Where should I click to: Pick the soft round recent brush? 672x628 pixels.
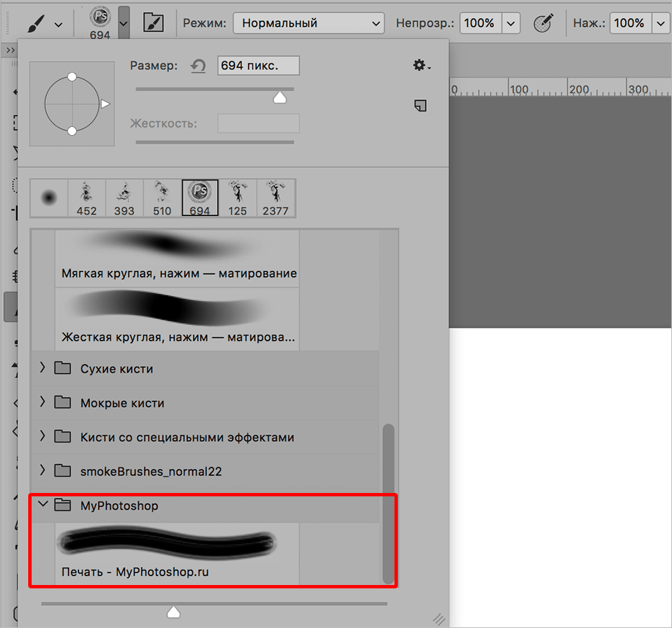49,198
